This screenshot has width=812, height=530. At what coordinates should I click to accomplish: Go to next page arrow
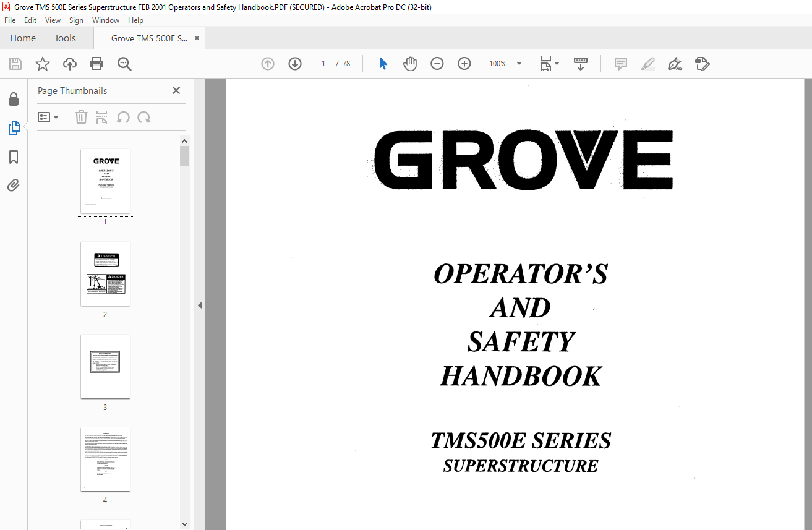pyautogui.click(x=295, y=64)
